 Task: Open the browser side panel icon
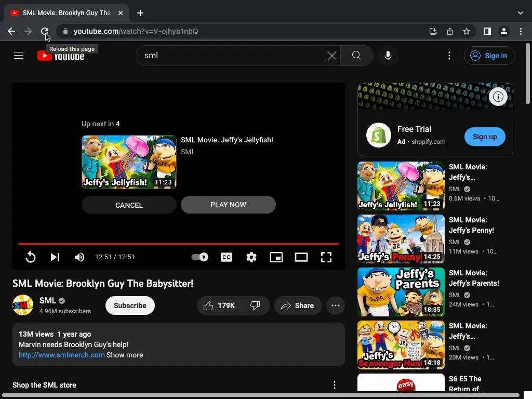487,31
